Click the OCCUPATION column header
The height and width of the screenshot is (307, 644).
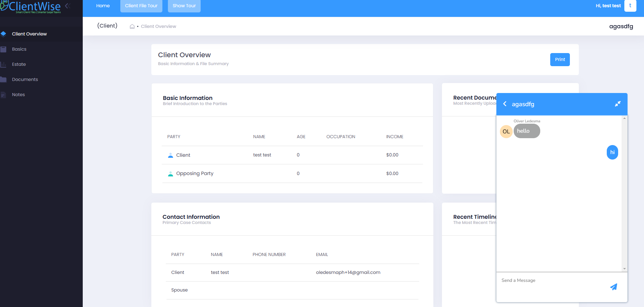point(341,137)
